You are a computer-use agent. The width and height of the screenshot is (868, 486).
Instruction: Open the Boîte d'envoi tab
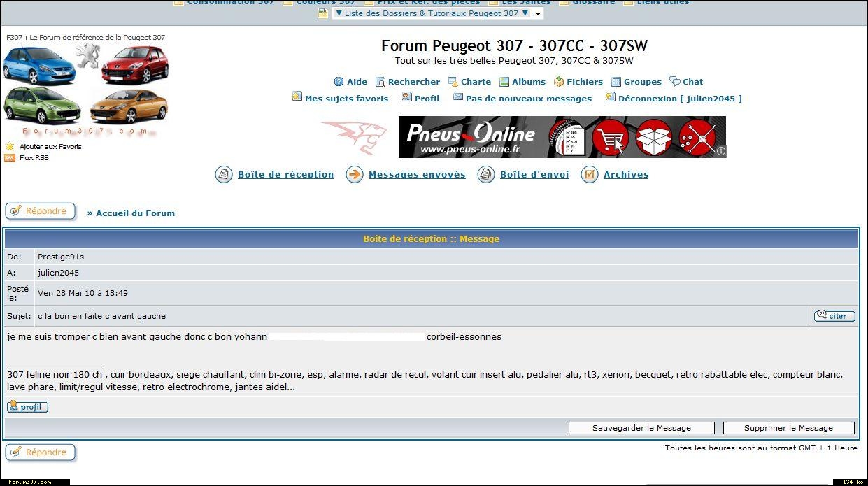(x=534, y=175)
